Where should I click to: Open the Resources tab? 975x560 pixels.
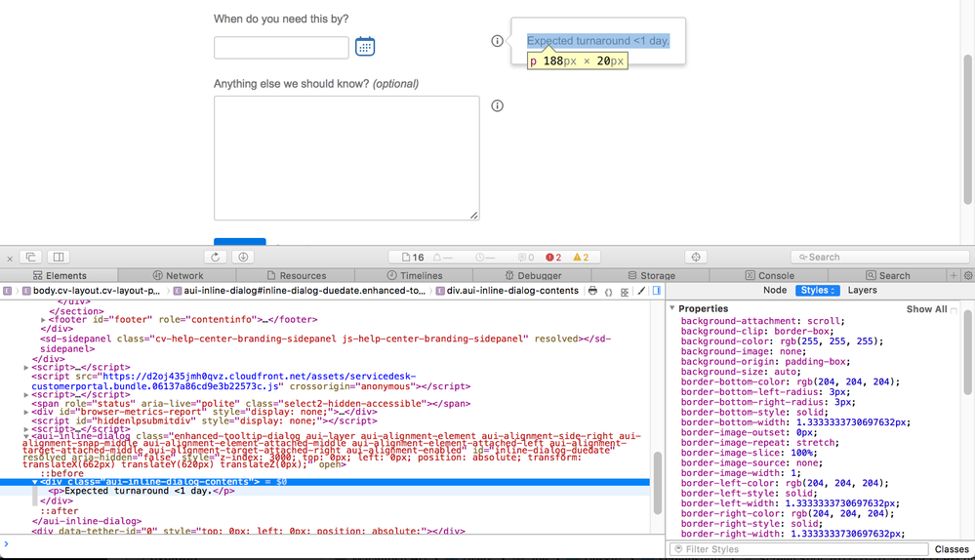(296, 275)
